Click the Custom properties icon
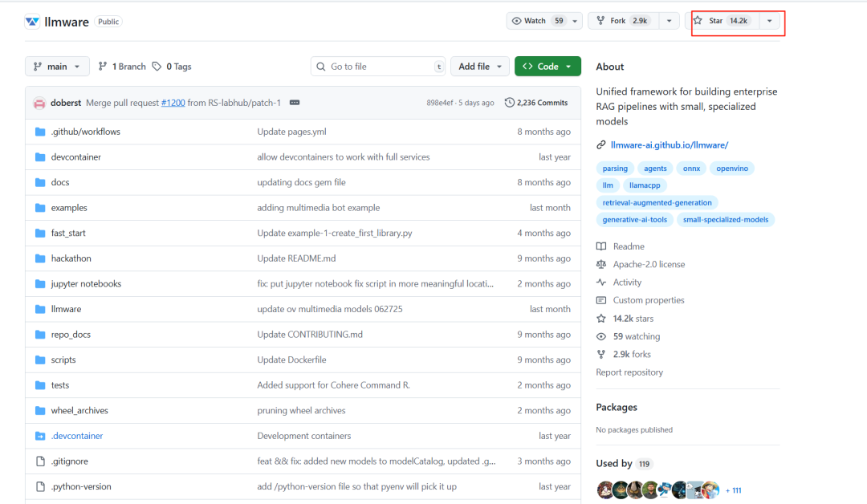867x504 pixels. point(601,300)
